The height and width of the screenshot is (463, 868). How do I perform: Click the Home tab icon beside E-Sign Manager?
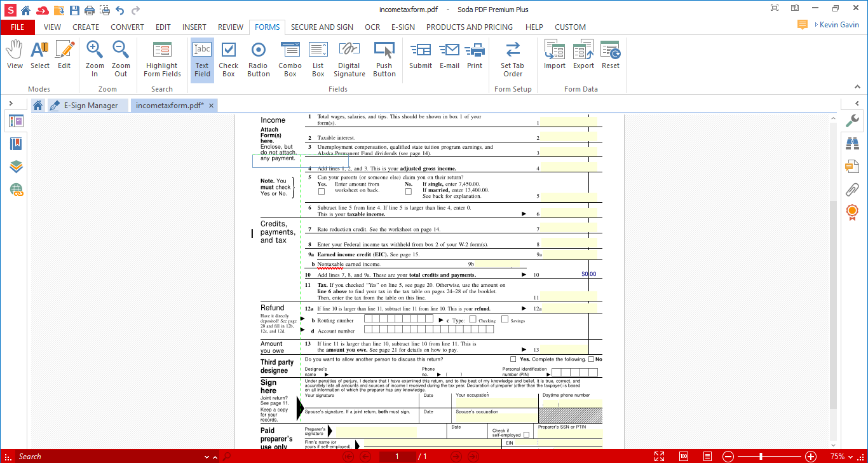pos(38,106)
